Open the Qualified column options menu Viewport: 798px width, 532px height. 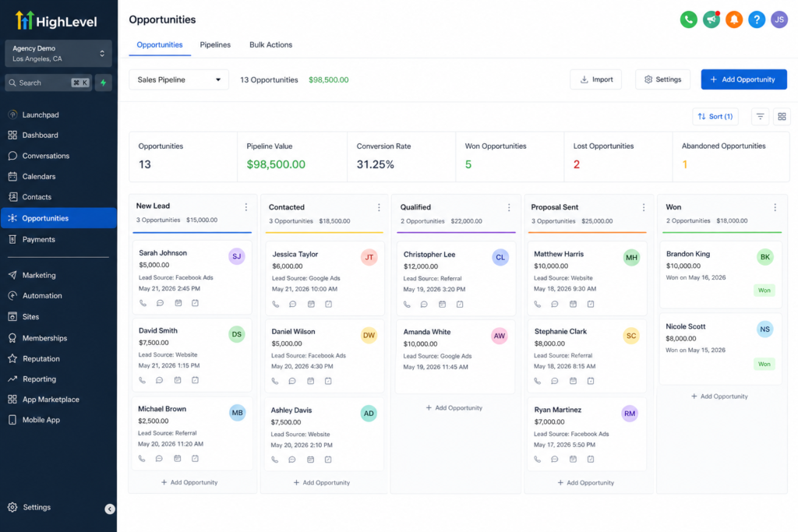click(508, 207)
